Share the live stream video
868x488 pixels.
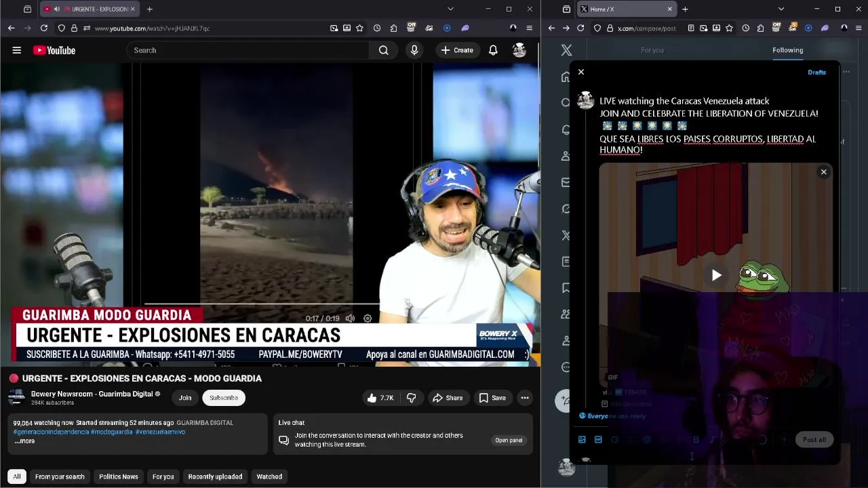448,398
